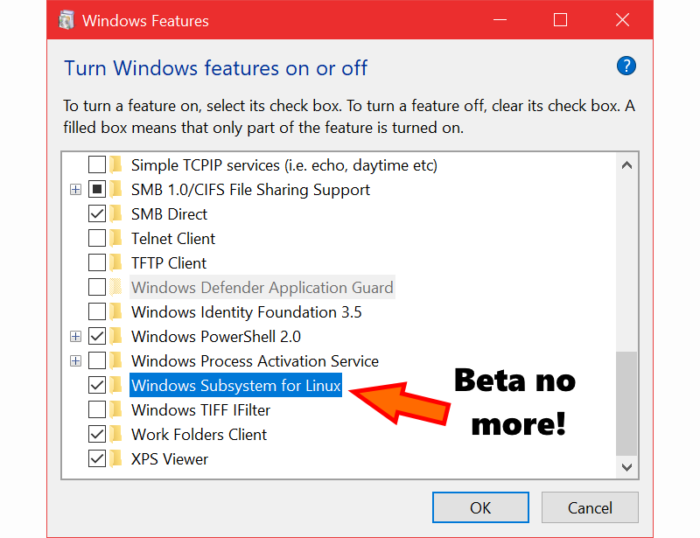The width and height of the screenshot is (700, 538).
Task: Select Simple TCPIP services label
Action: pos(284,165)
